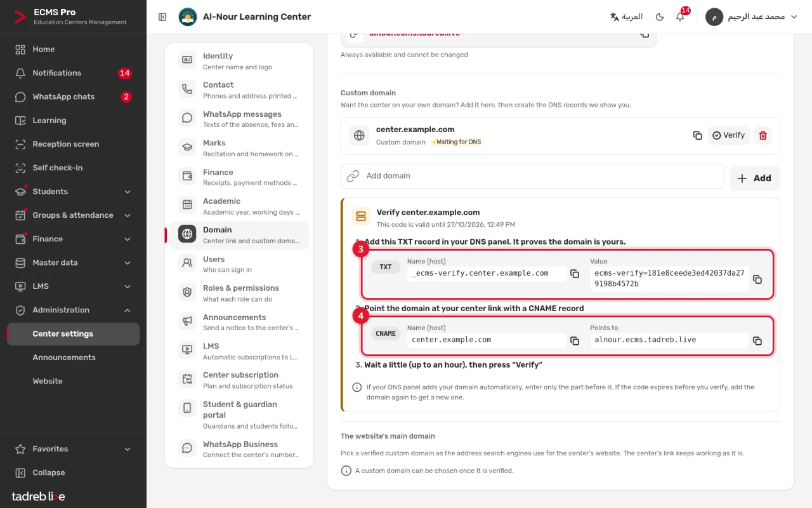The width and height of the screenshot is (812, 508).
Task: Copy the TXT record host name
Action: pos(575,274)
